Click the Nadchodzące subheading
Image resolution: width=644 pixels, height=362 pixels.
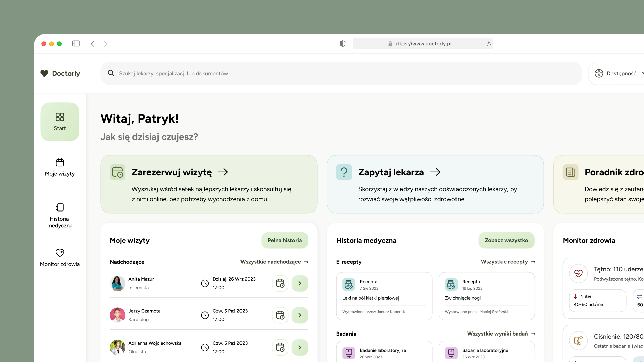click(127, 262)
